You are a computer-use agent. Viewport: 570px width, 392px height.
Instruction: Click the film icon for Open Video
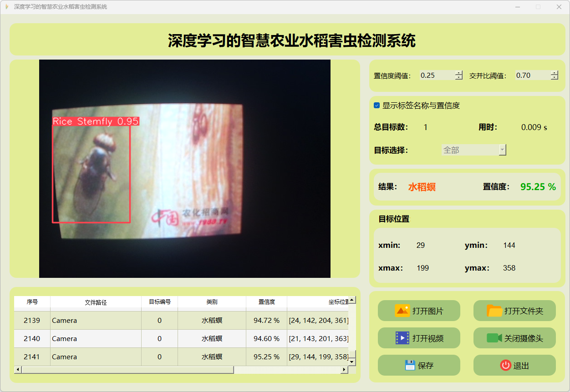pos(402,338)
